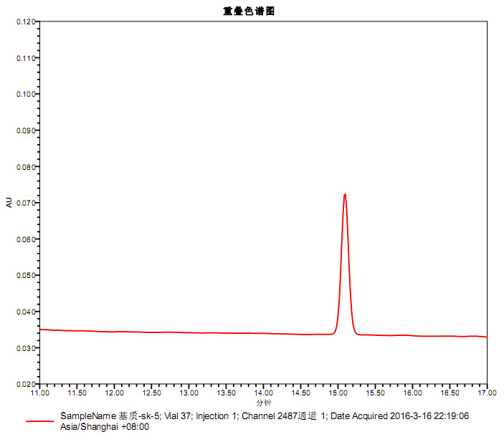
Task: Click x-axis value 13.50
Action: [227, 393]
